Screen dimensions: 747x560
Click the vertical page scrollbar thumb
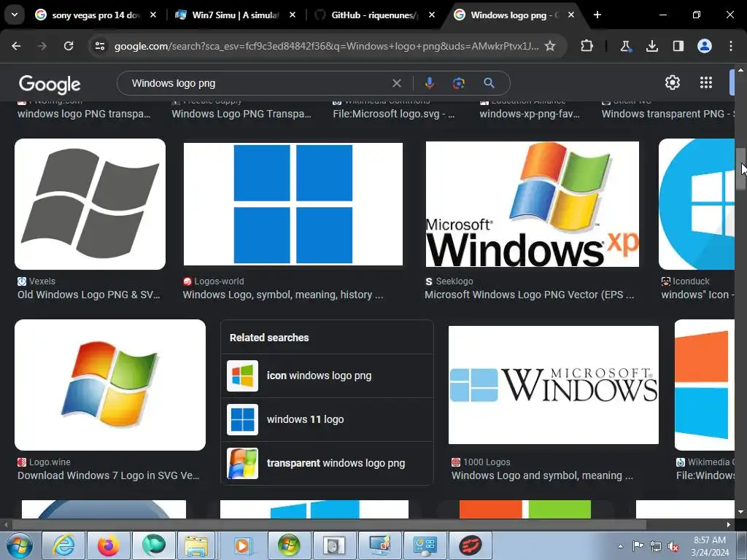(740, 169)
